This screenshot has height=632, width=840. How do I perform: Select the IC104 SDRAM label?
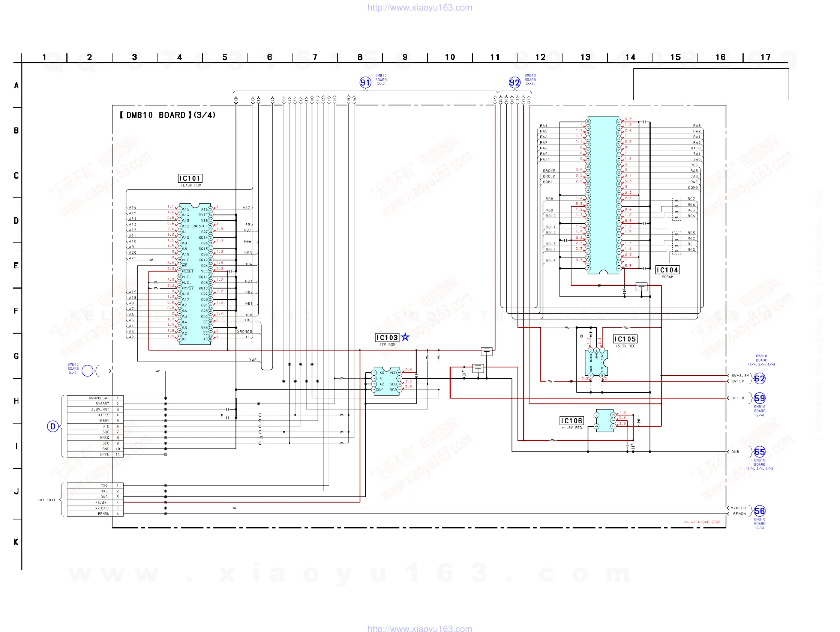(x=667, y=270)
